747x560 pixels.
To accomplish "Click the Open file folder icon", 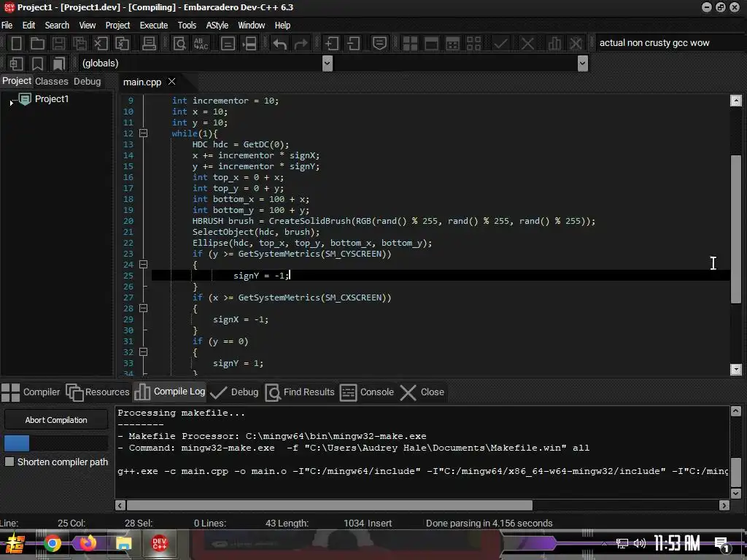I will click(x=37, y=43).
